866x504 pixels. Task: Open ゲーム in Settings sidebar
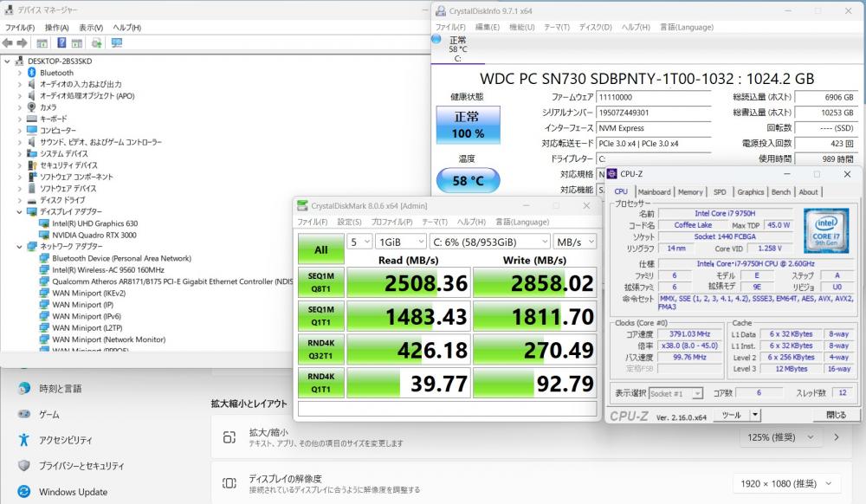tap(48, 414)
